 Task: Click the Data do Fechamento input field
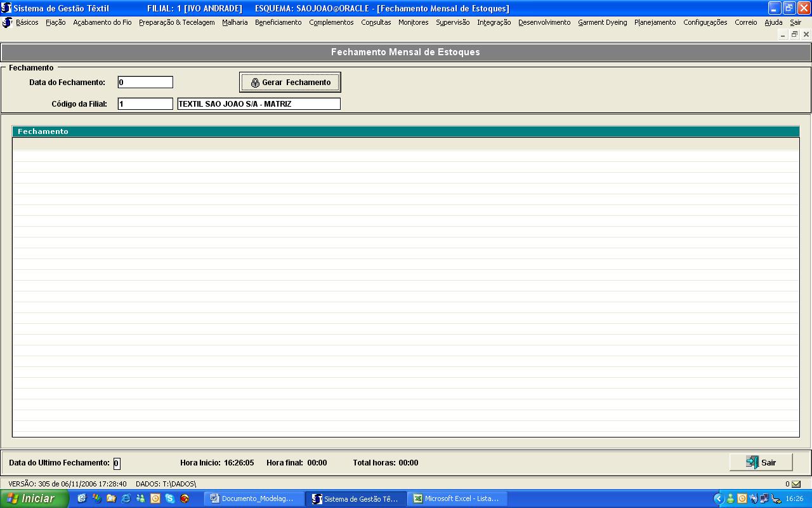145,82
